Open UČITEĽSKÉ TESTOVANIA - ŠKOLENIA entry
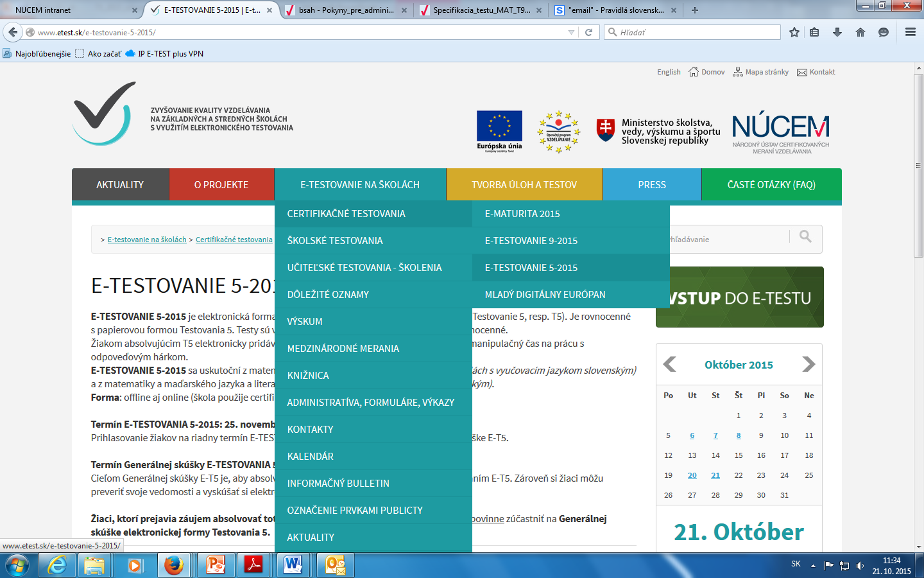Viewport: 924px width, 578px height. [373, 267]
